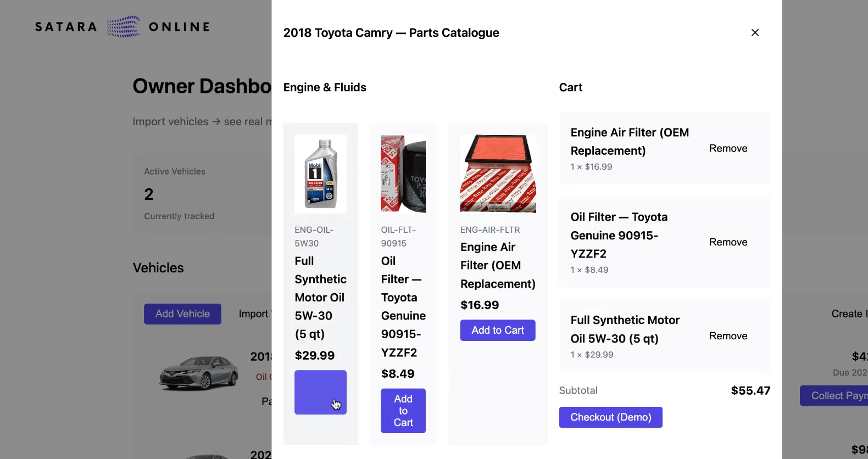Click the Full Synthetic Motor Oil product title
The image size is (868, 459).
tap(320, 298)
